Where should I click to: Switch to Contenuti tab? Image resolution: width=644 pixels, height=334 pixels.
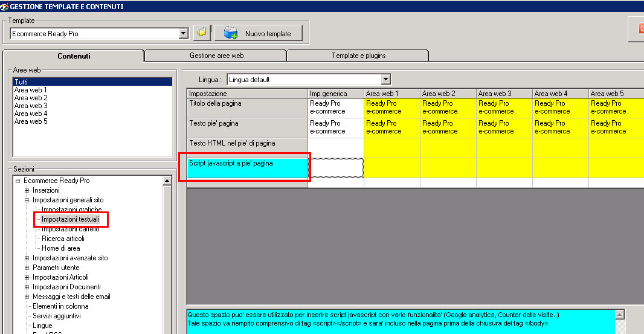[x=74, y=56]
